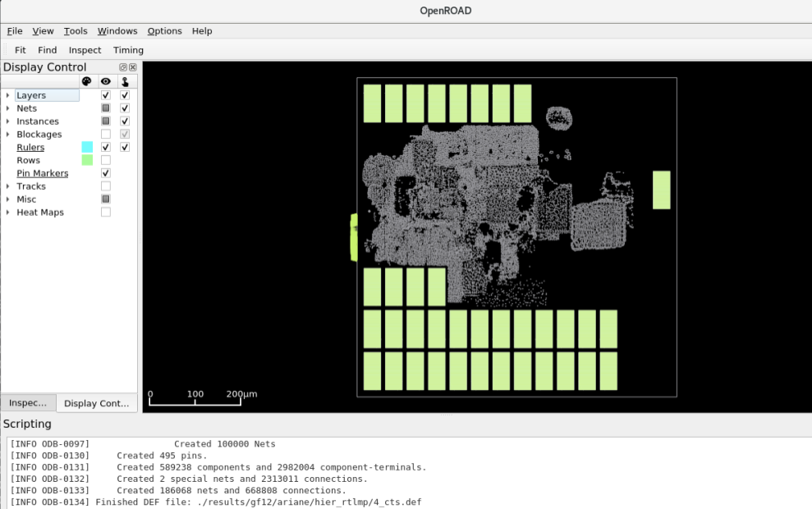The image size is (812, 509).
Task: Click the Inspect toolbar button
Action: pyautogui.click(x=85, y=50)
